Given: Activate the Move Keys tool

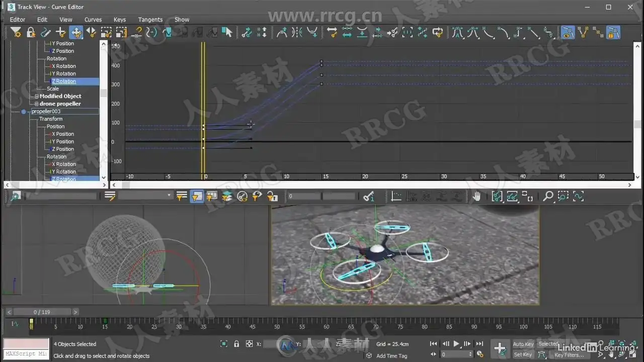Looking at the screenshot, I should click(x=76, y=33).
